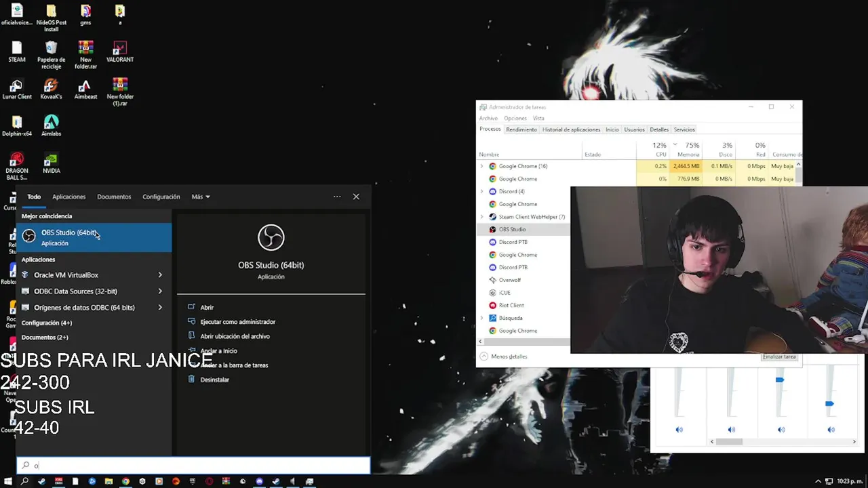Select the KovaaK's desktop icon
The image size is (868, 488).
51,89
